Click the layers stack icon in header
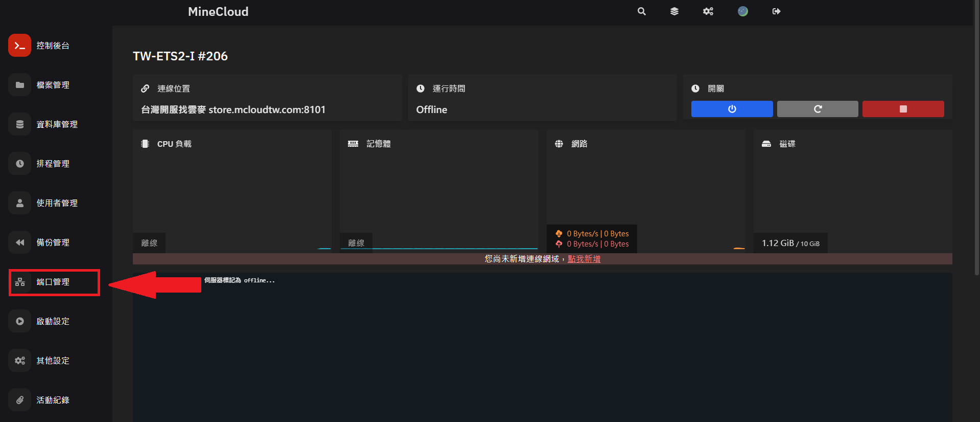 pyautogui.click(x=674, y=11)
